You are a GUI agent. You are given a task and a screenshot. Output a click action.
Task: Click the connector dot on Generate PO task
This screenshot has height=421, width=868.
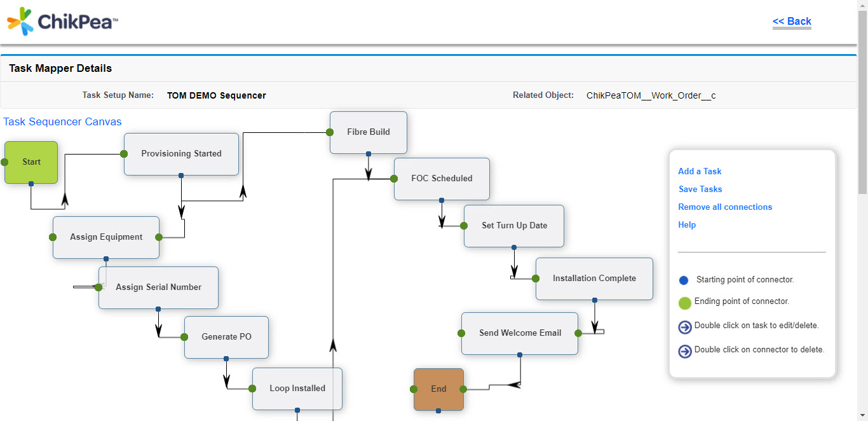(x=184, y=337)
